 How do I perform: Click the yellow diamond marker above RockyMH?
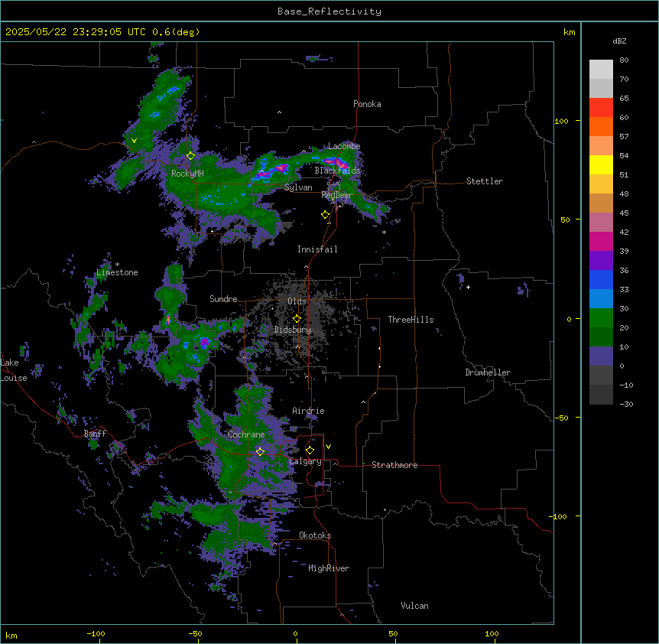point(191,156)
